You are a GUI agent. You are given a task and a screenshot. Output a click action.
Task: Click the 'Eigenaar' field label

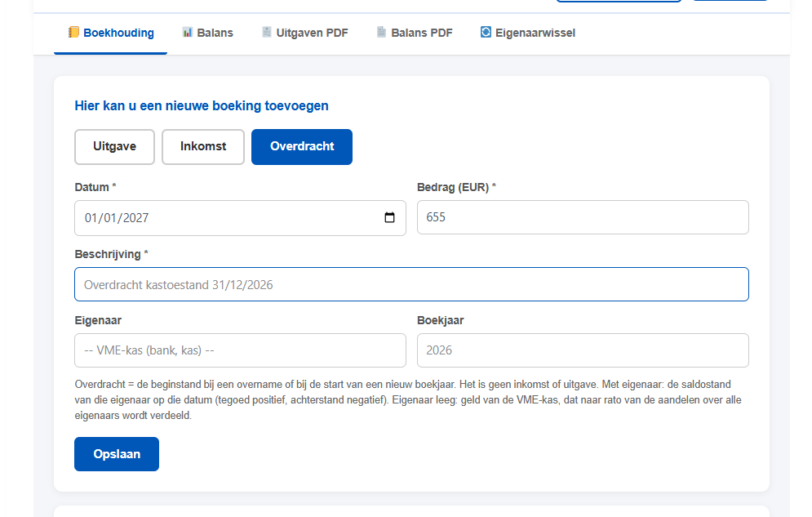point(98,320)
